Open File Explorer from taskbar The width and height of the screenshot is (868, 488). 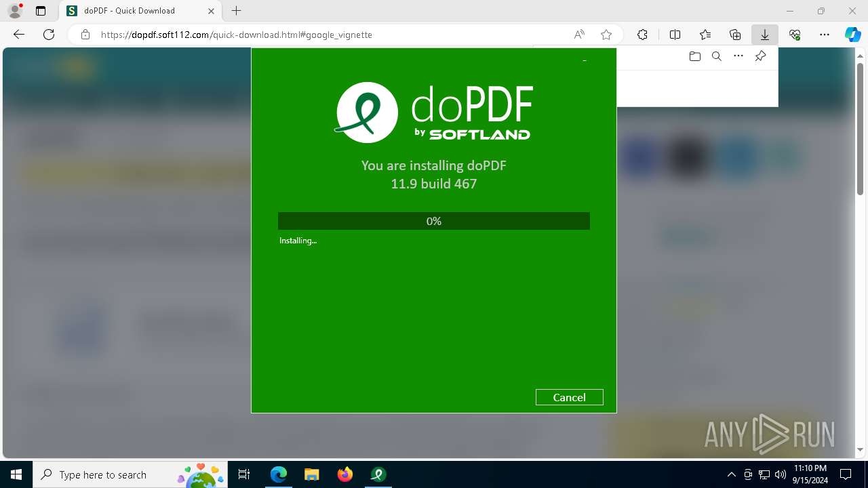pos(311,474)
